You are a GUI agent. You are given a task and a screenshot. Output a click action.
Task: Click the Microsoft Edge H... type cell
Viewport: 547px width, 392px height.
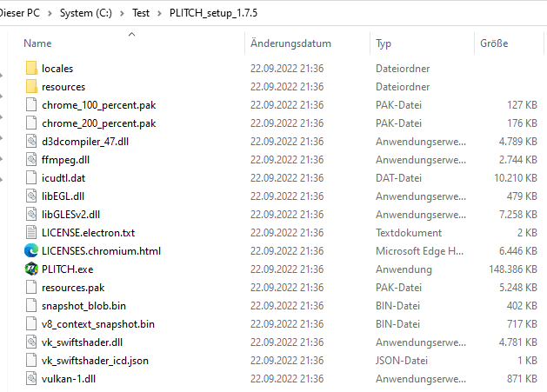[420, 250]
